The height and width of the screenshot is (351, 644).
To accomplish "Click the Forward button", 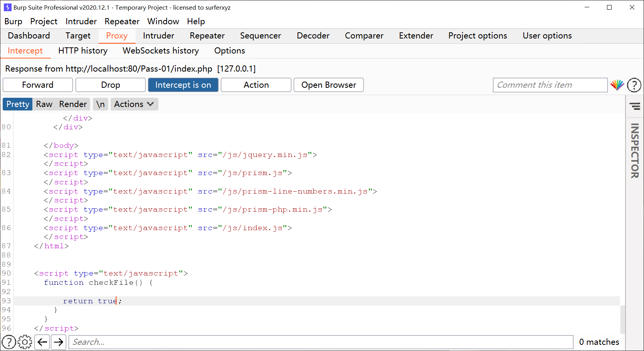I will click(38, 85).
